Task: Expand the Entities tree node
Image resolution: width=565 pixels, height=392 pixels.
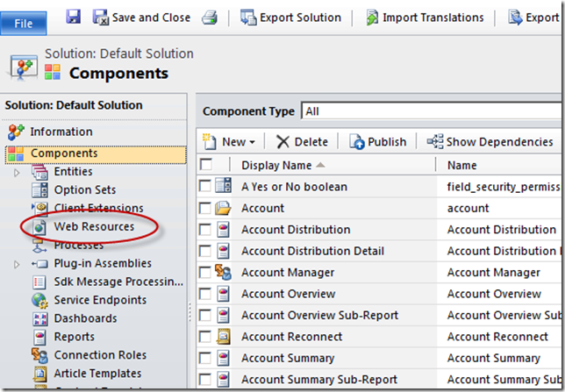Action: pyautogui.click(x=17, y=173)
